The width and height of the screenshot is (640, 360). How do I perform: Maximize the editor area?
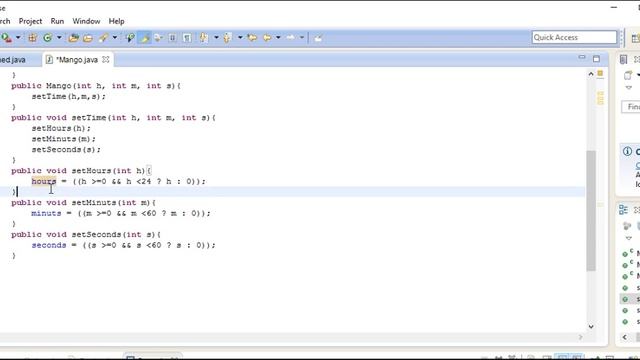[596, 59]
